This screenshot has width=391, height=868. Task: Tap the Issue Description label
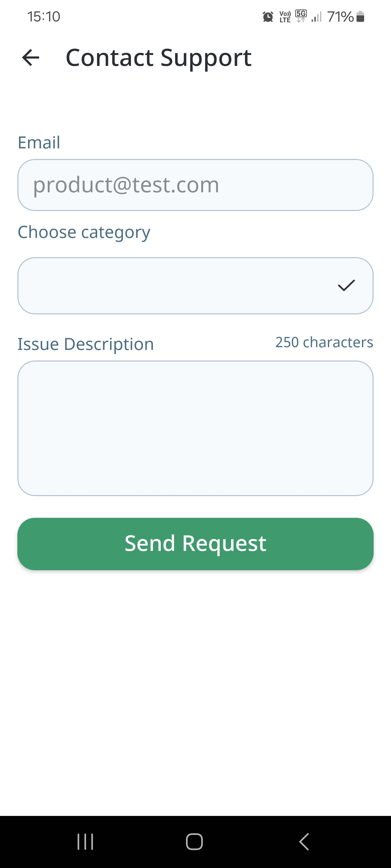86,344
